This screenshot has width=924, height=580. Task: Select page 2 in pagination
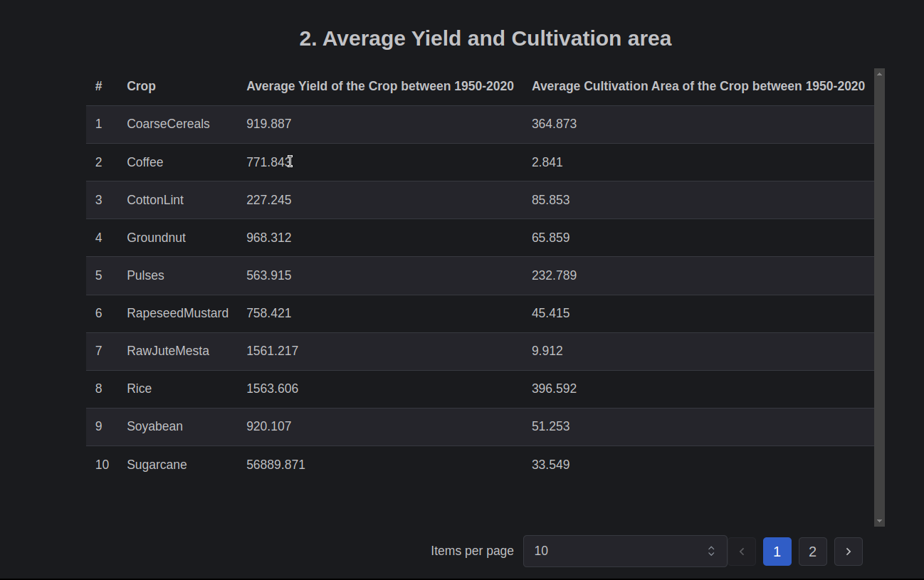pos(812,552)
